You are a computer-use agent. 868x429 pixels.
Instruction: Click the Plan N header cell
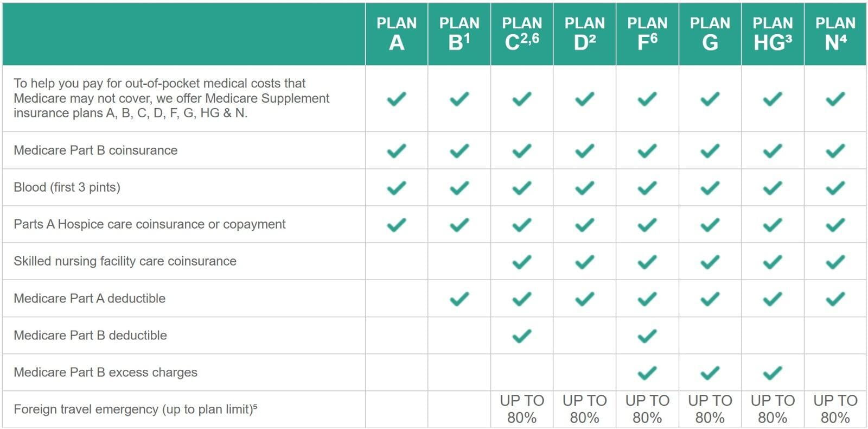coord(835,34)
